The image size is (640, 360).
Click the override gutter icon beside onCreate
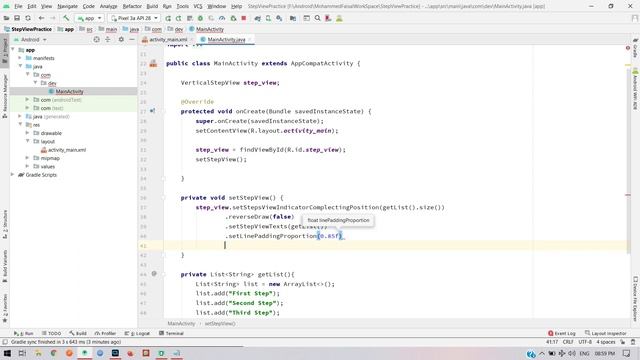point(153,111)
